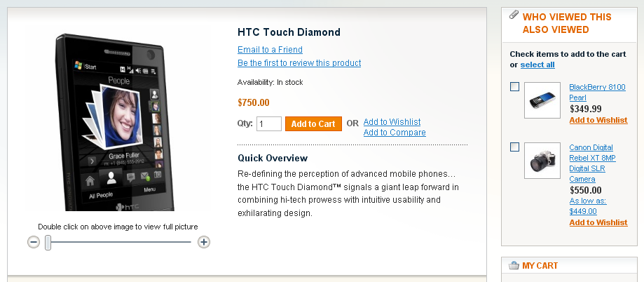
Task: Click the zoom in plus icon
Action: point(204,242)
